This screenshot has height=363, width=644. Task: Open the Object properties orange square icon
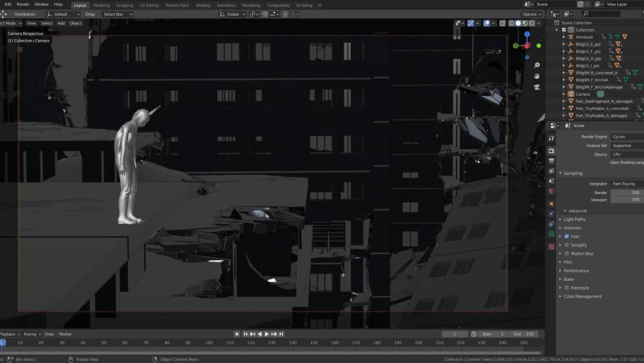551,204
